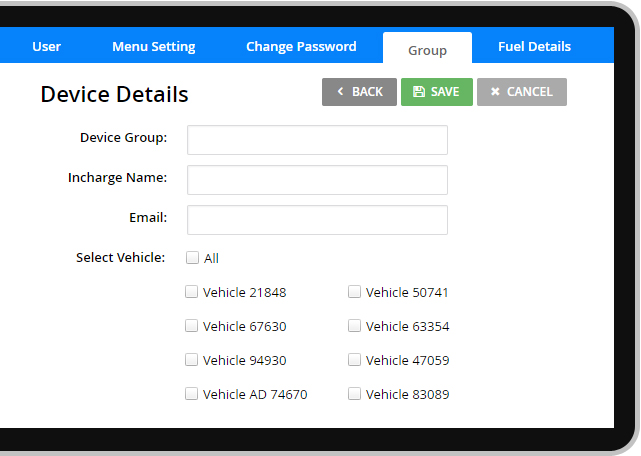Go to Fuel Details tab
The image size is (641, 456).
click(534, 47)
